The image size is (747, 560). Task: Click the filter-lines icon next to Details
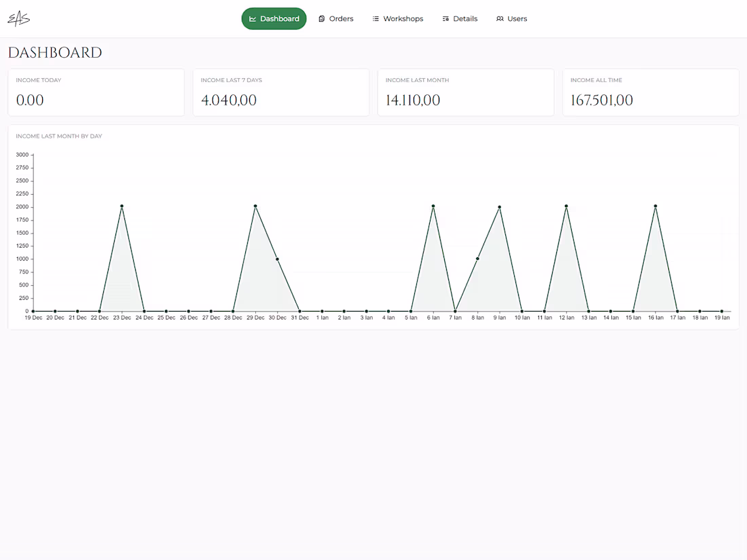(446, 18)
